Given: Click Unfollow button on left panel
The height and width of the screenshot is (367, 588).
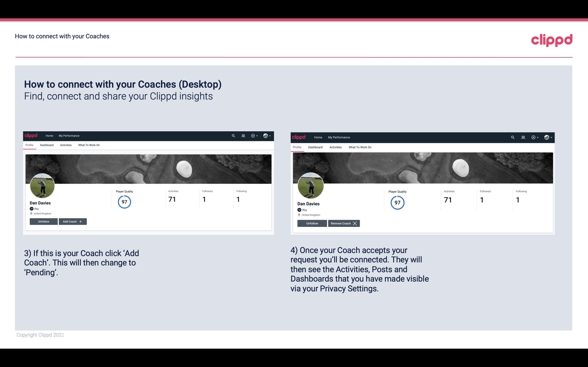Looking at the screenshot, I should 44,221.
